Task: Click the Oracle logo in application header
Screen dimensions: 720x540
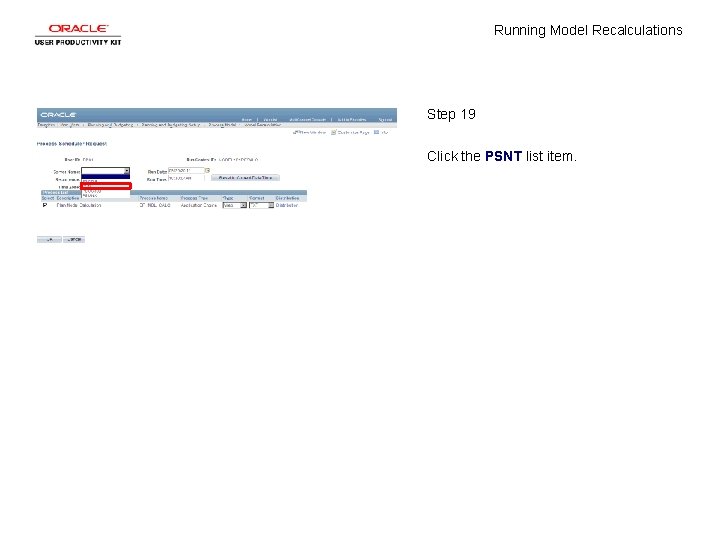Action: (58, 114)
